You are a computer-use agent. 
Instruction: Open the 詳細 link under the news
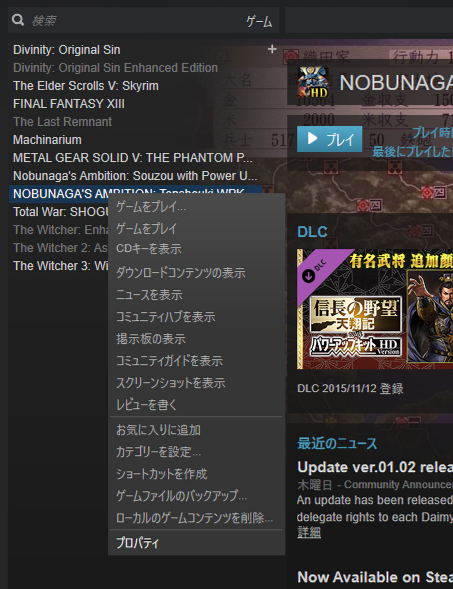tap(309, 532)
